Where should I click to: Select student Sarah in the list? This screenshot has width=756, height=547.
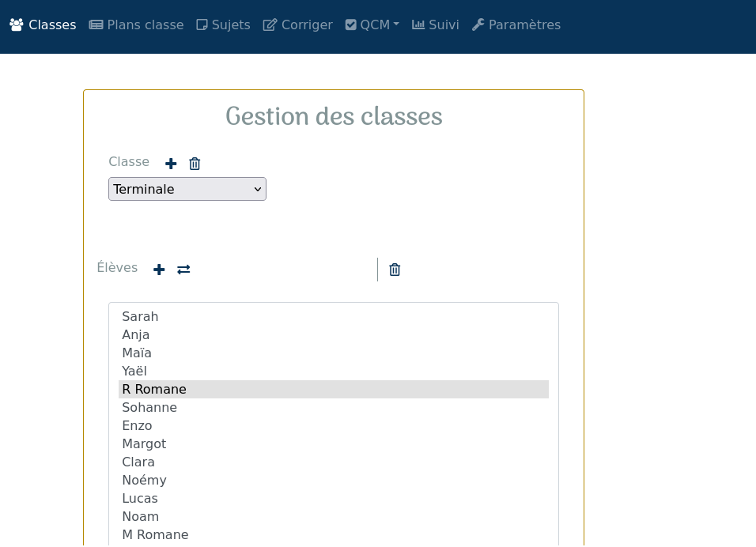pyautogui.click(x=333, y=317)
